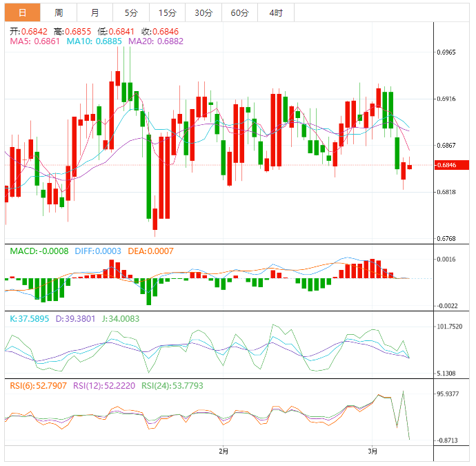
Task: Click the -0.8713 RSI axis label
Action: pyautogui.click(x=447, y=440)
